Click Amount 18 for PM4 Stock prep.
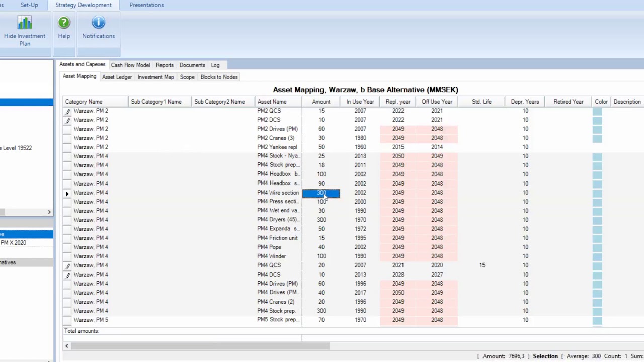 321,165
